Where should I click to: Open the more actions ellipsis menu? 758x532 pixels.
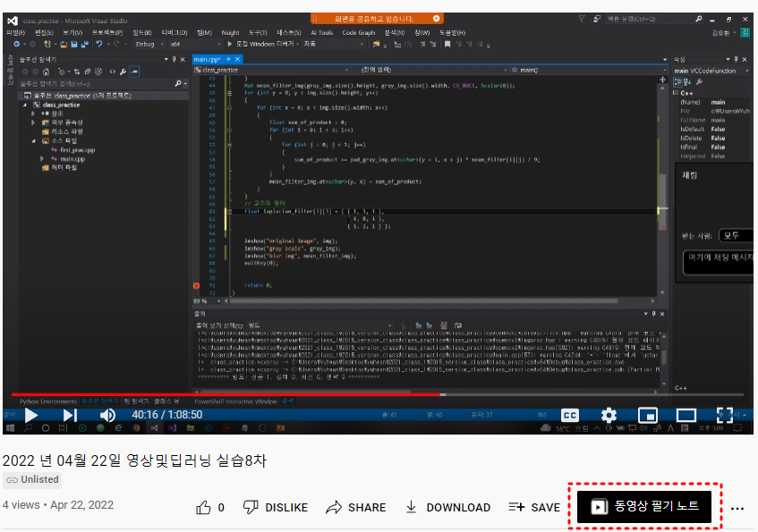coord(737,509)
